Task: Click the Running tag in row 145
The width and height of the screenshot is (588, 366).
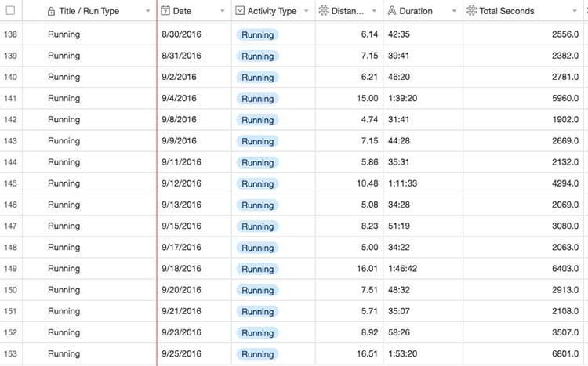Action: click(257, 183)
